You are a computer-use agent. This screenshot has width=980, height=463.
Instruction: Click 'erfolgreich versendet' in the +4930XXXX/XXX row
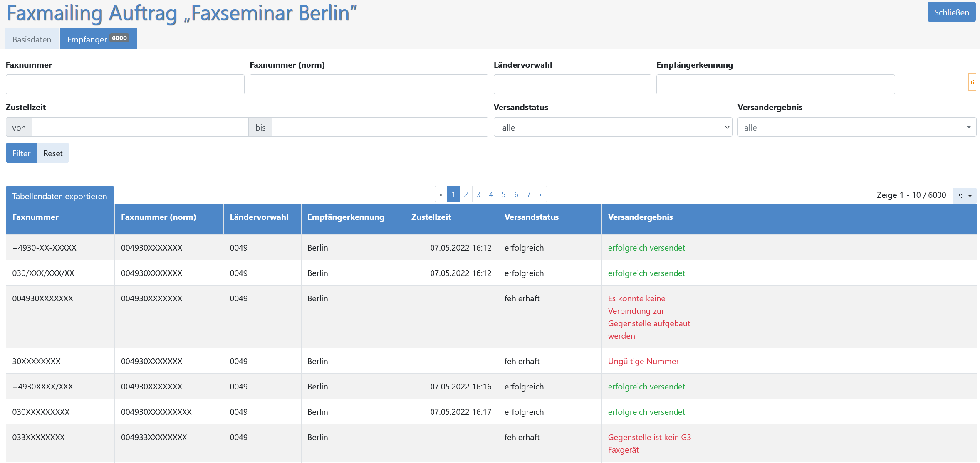click(x=646, y=387)
